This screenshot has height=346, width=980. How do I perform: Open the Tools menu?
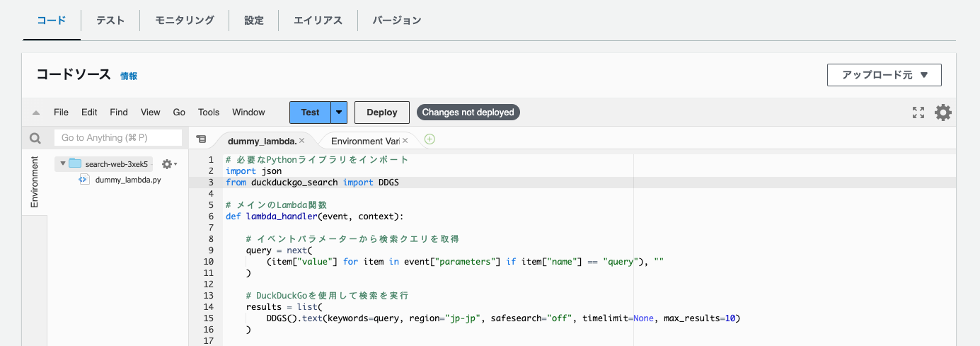209,113
